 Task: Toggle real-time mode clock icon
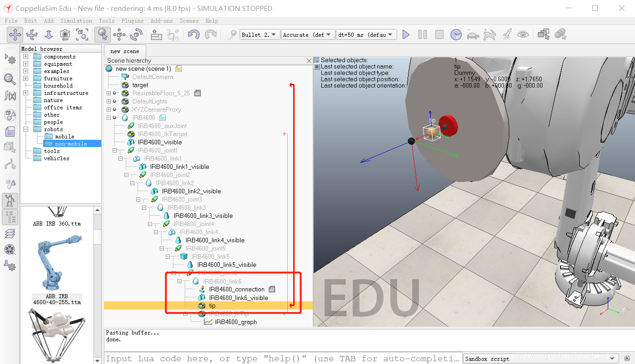click(456, 34)
